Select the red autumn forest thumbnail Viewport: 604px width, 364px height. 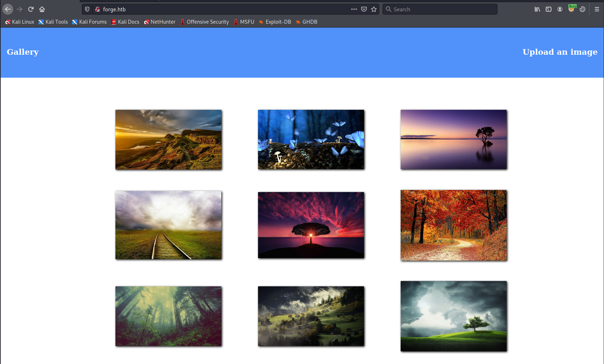pos(454,225)
